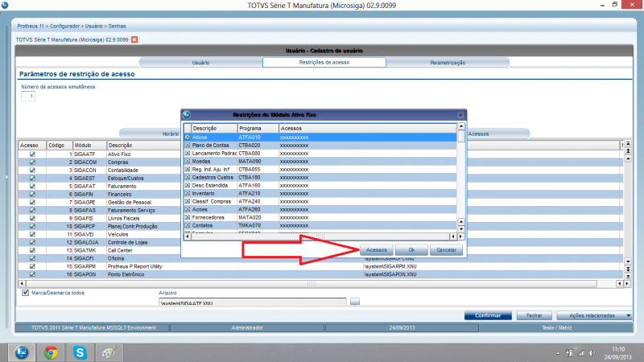Page up the modules grid with double-arrow icon
This screenshot has height=362, width=644.
click(628, 151)
